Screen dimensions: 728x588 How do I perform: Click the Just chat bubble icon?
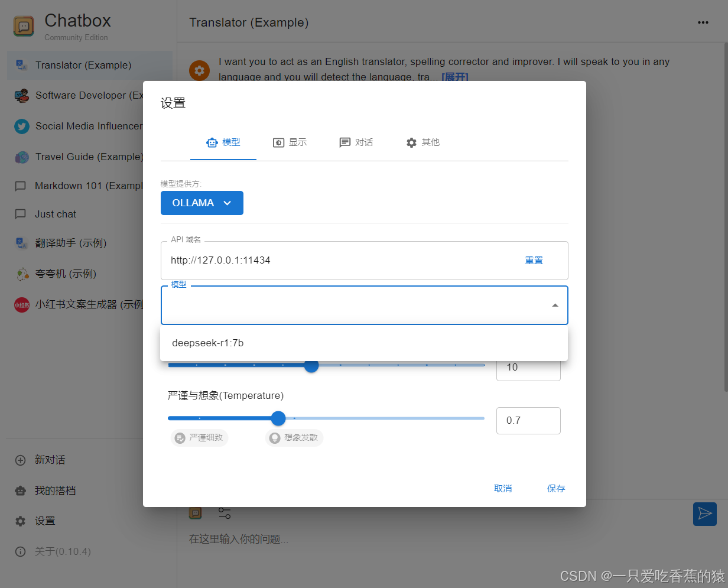point(20,215)
